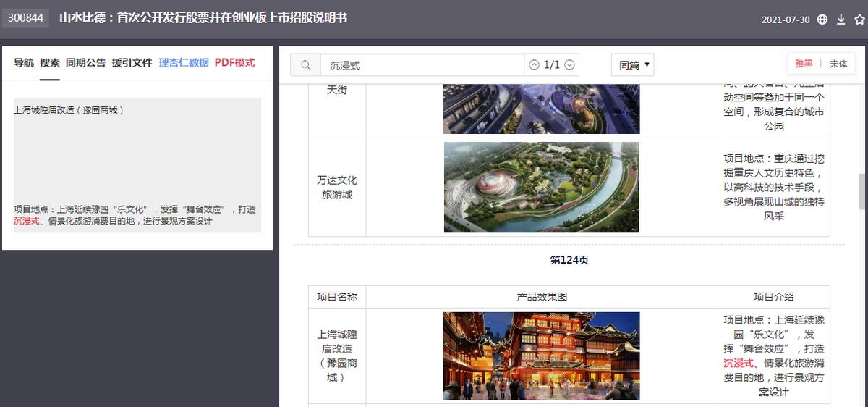Open the 援引文件 tab

[132, 63]
